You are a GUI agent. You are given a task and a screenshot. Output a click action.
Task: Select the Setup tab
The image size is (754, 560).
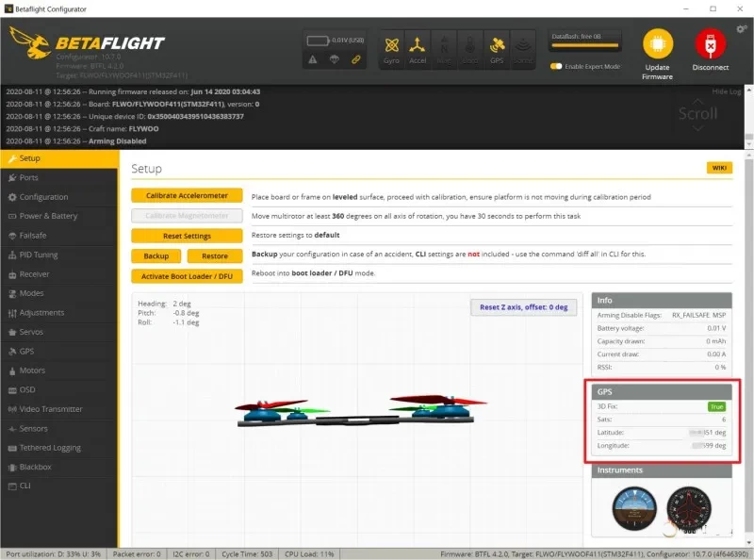click(59, 158)
